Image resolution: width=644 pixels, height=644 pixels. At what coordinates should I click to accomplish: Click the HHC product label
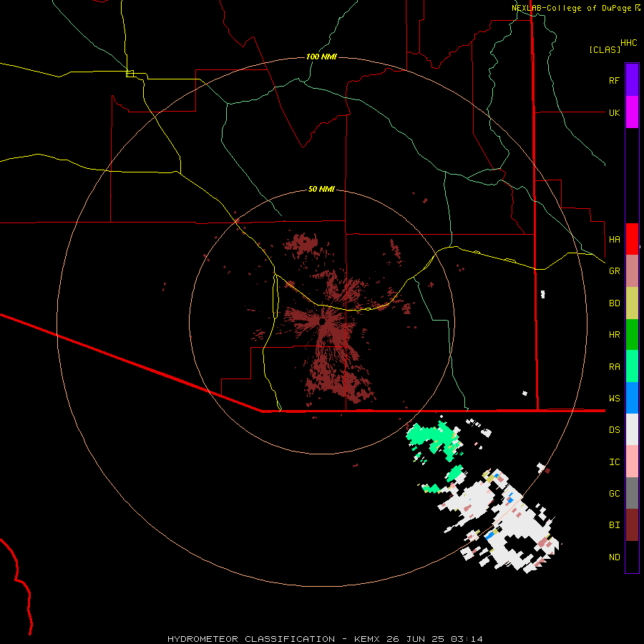click(628, 43)
